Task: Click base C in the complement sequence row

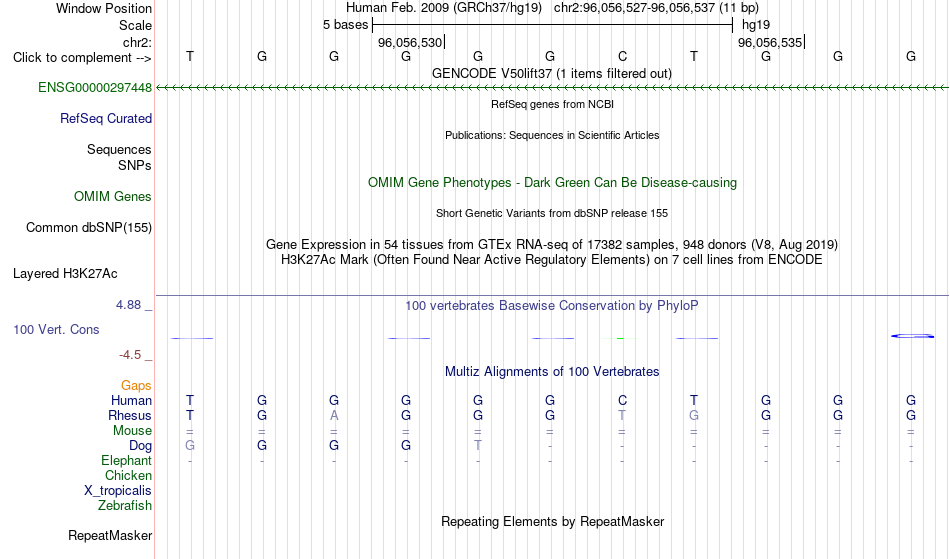Action: (x=622, y=56)
